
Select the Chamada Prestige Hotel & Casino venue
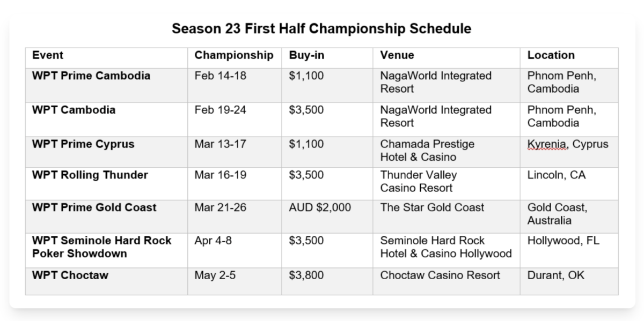tap(427, 151)
